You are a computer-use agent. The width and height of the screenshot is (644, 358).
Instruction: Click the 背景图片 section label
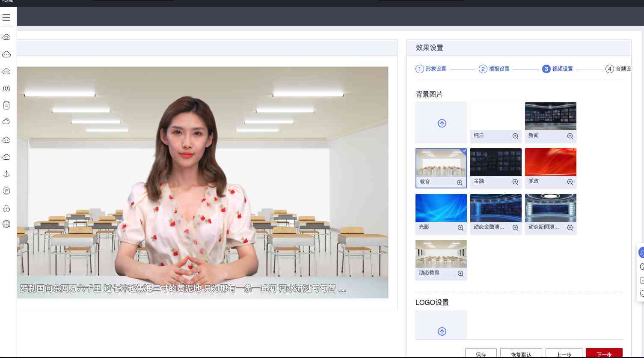(429, 94)
